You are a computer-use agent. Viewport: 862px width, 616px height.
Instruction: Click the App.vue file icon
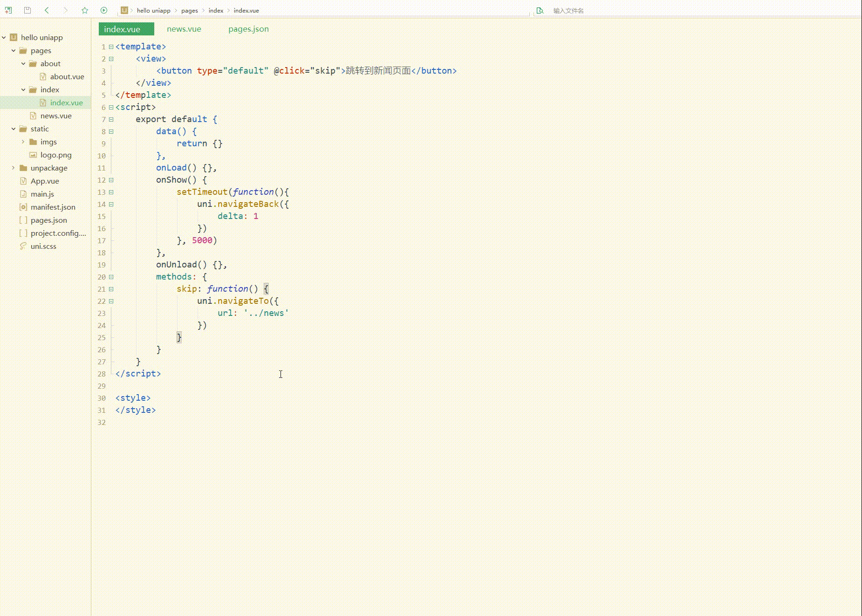pyautogui.click(x=23, y=181)
